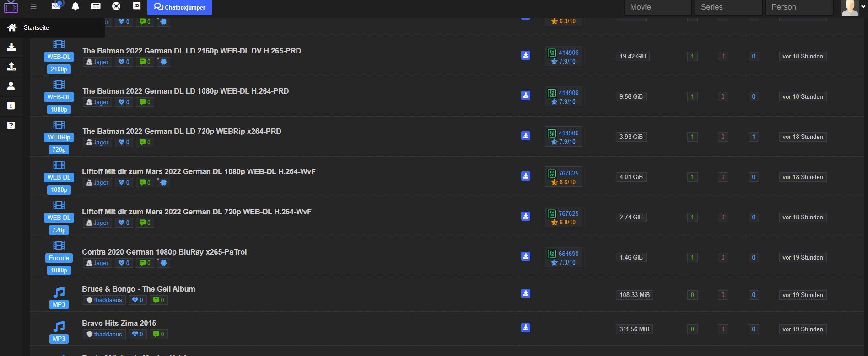Focus the Movie search field
The width and height of the screenshot is (868, 356).
(658, 7)
